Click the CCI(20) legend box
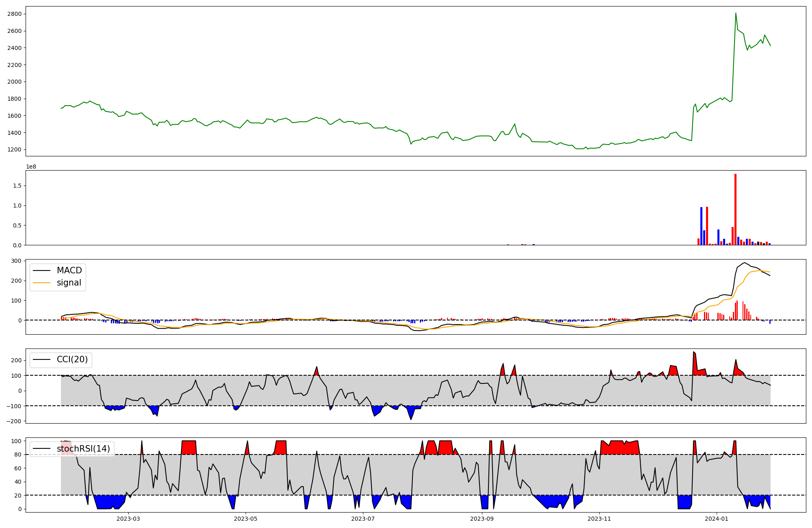This screenshot has width=812, height=528. (x=61, y=360)
